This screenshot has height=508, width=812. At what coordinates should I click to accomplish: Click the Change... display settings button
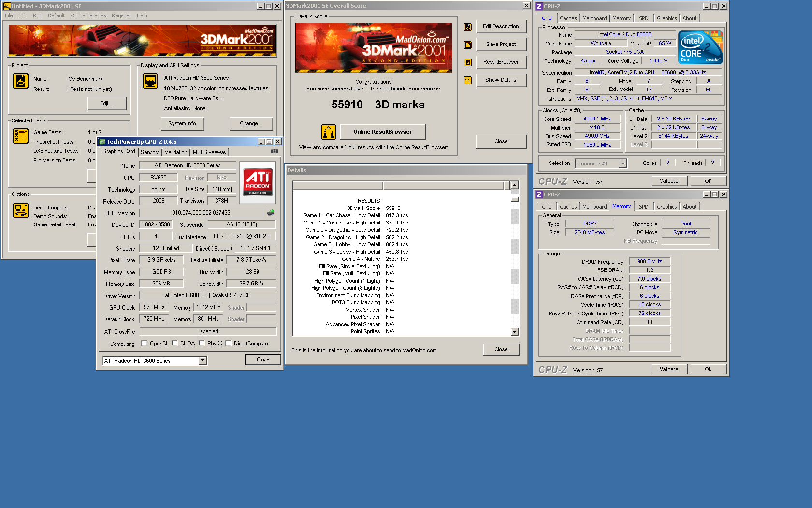pyautogui.click(x=251, y=123)
